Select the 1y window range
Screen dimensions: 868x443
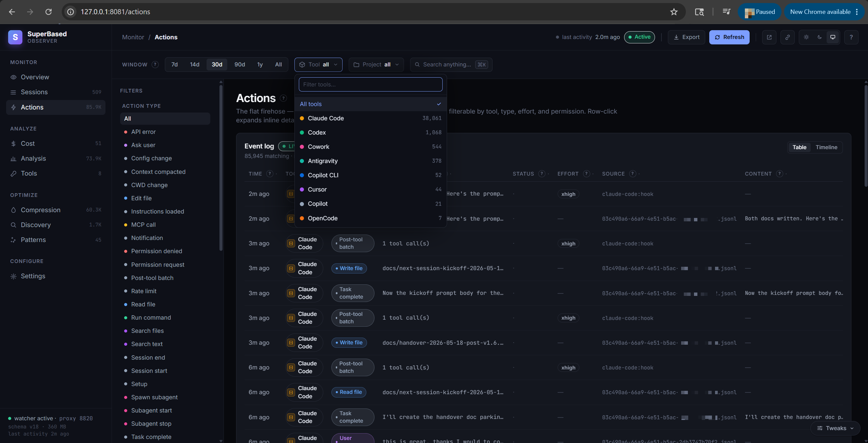click(x=260, y=65)
